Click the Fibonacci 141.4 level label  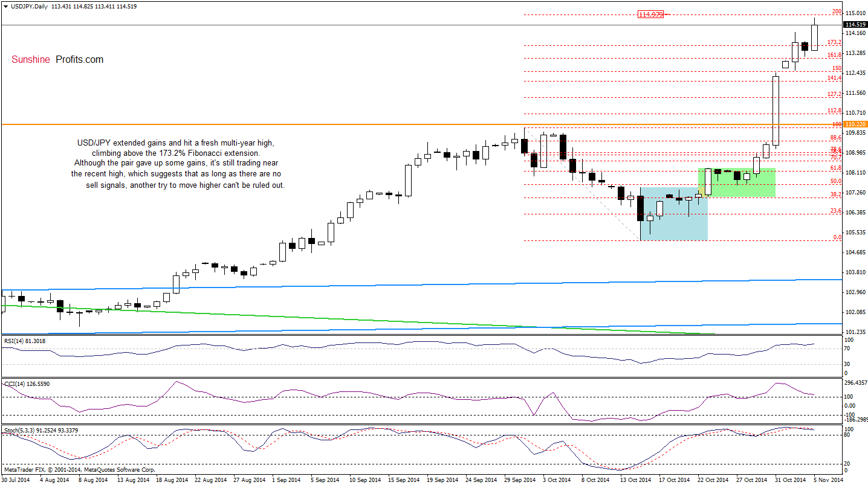(x=834, y=78)
